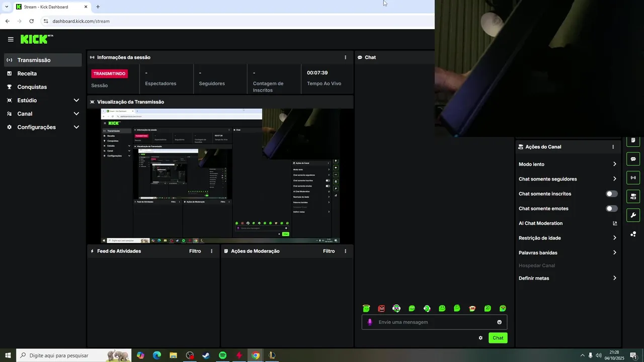Screen dimensions: 644x362
Task: Open Ações de Moderação three-dot menu
Action: pos(345,251)
